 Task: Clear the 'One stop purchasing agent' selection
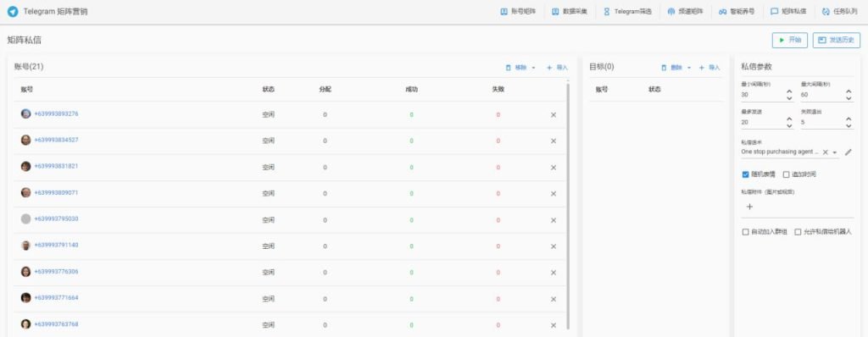[825, 152]
